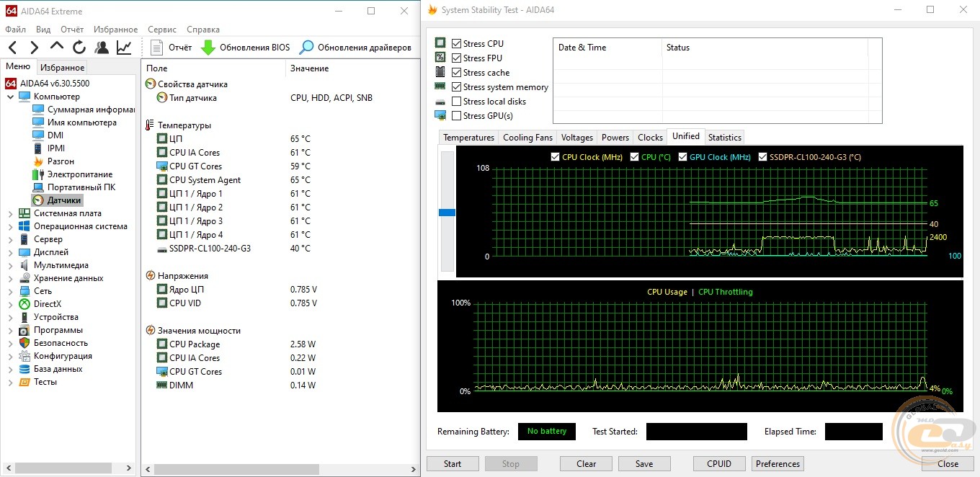The width and height of the screenshot is (980, 477).
Task: Expand the Хранение данных tree node
Action: pos(11,278)
